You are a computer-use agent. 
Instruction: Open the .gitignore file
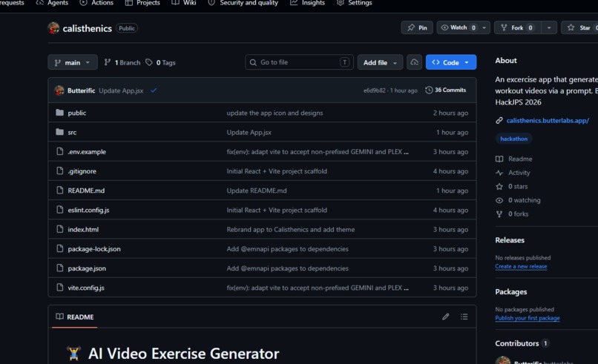pos(82,171)
